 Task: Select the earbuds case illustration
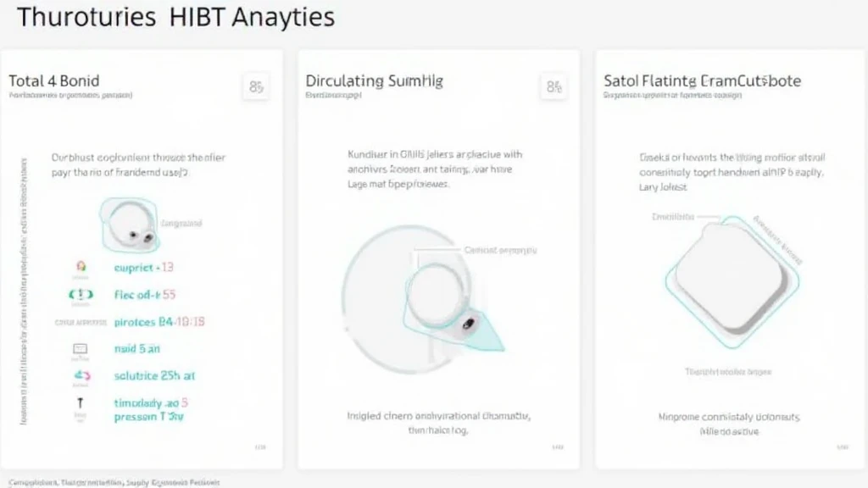(129, 225)
